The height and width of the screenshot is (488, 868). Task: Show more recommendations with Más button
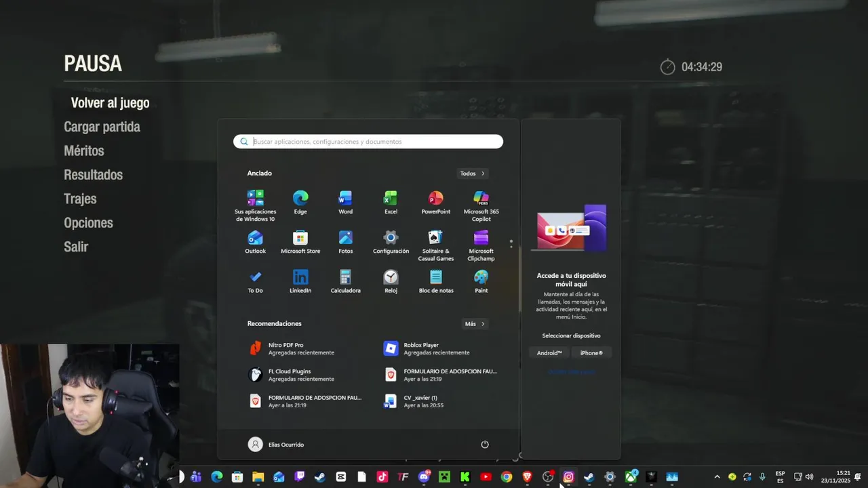coord(475,324)
